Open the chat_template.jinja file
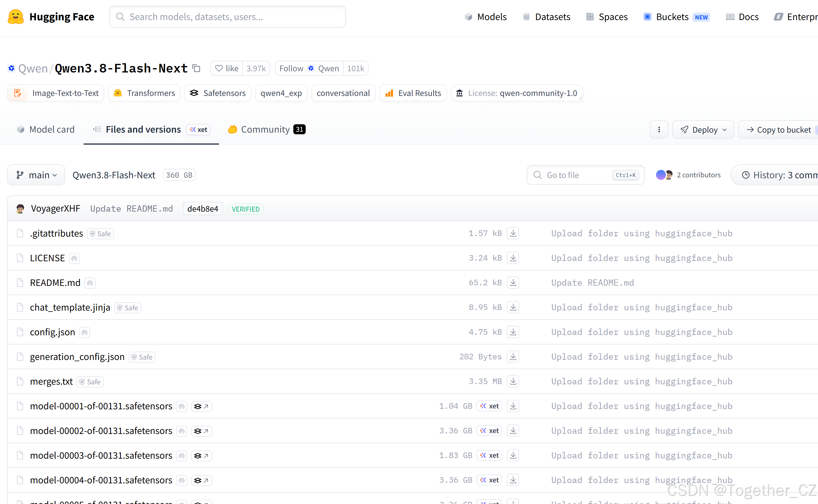The image size is (818, 504). 70,307
